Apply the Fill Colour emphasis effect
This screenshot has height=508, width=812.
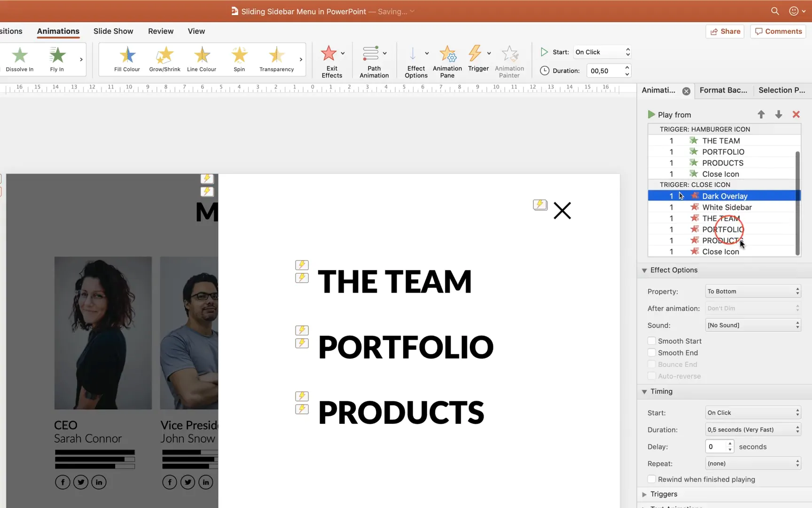127,59
